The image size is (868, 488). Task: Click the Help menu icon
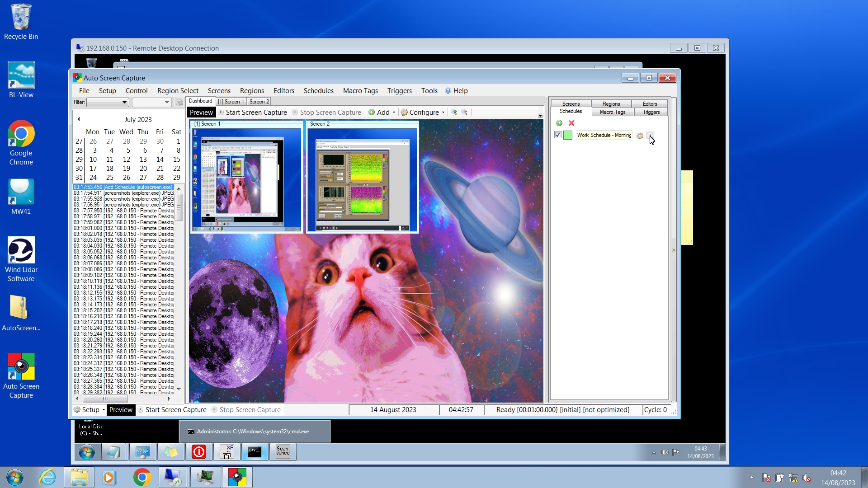448,91
